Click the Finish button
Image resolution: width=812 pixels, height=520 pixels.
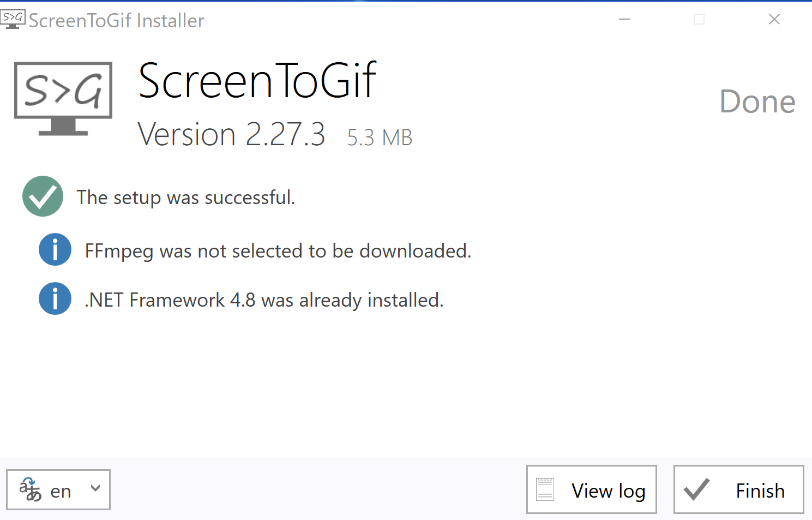(x=739, y=489)
